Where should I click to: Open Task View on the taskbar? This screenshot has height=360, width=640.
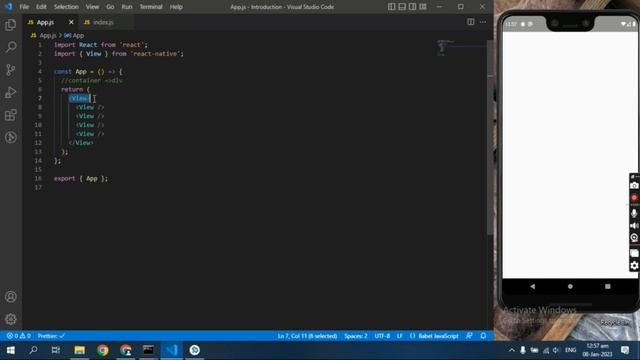coord(56,350)
